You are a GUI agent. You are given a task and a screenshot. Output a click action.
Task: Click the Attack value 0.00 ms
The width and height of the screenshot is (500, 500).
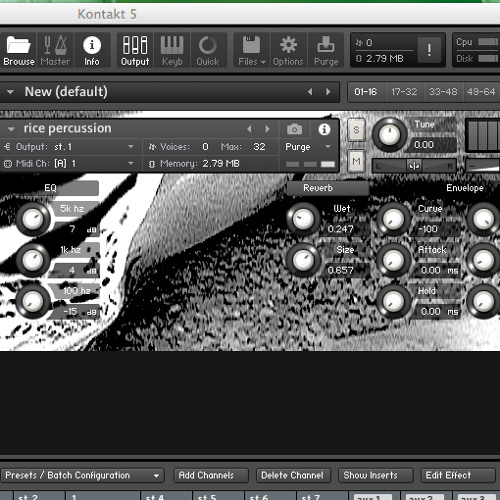tap(439, 270)
